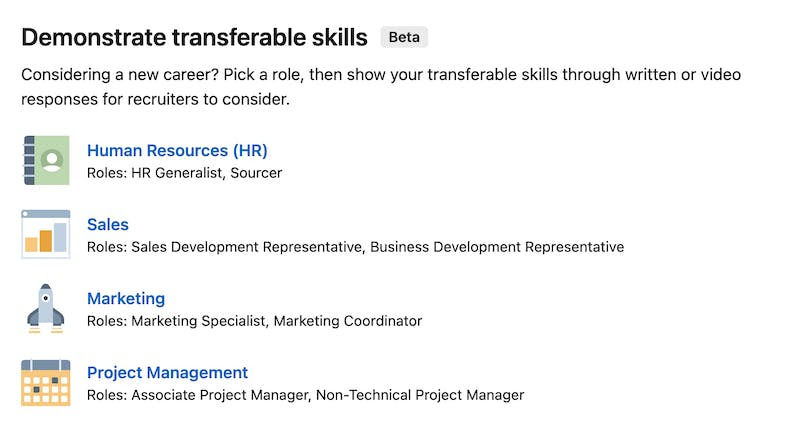The width and height of the screenshot is (800, 439).
Task: Follow the Marketing link
Action: (126, 299)
